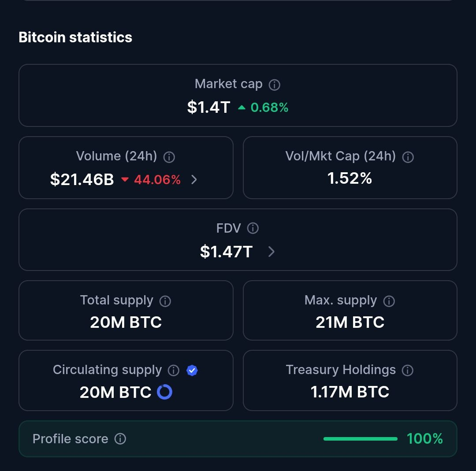
Task: Click the $21.46B volume value
Action: [82, 179]
